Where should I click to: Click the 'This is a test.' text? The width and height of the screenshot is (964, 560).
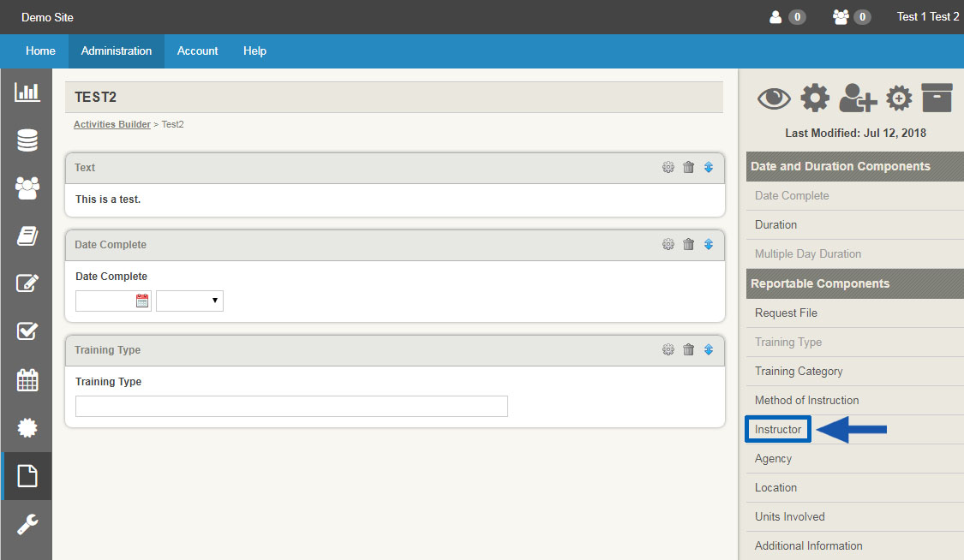[x=108, y=199]
